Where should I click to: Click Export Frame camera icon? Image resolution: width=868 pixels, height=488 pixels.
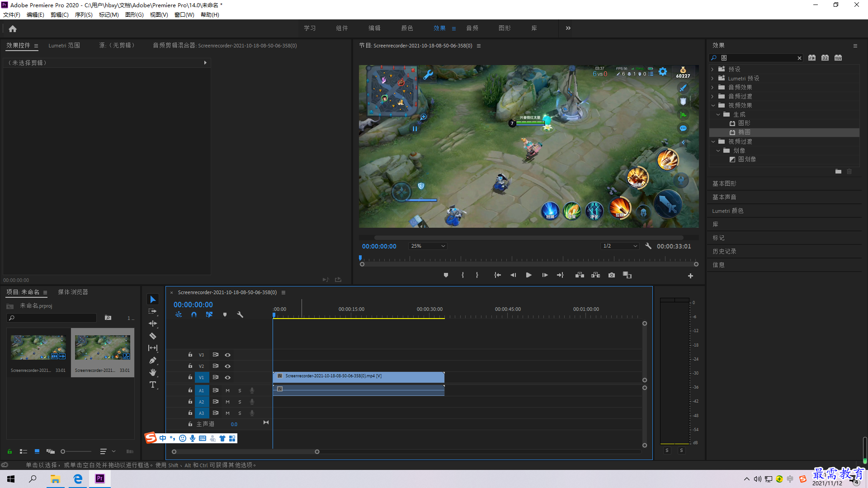tap(612, 275)
